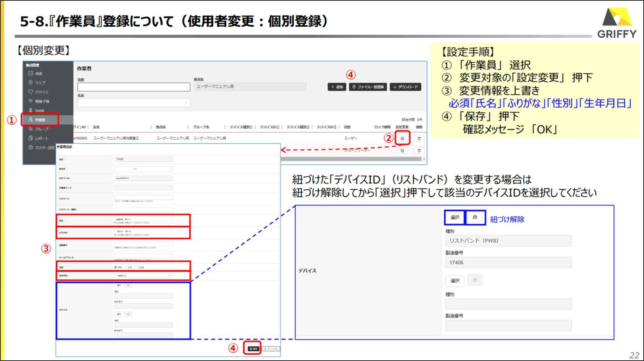Open マップ in the sidebar
This screenshot has height=361, width=644.
tap(40, 83)
